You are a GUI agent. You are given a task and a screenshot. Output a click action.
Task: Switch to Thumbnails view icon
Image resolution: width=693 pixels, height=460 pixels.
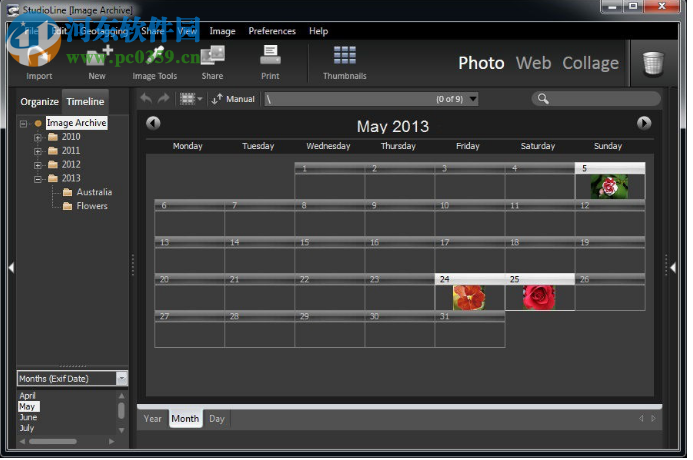tap(345, 62)
